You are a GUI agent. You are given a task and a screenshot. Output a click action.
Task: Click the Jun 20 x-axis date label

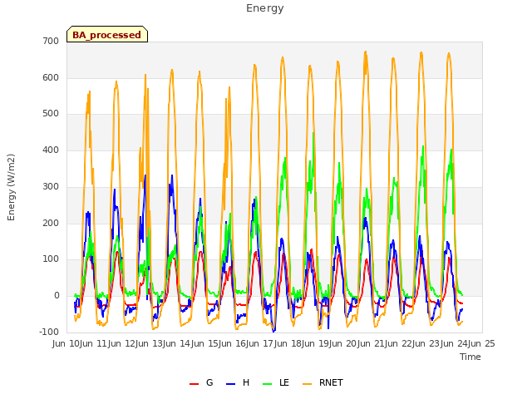344,343
